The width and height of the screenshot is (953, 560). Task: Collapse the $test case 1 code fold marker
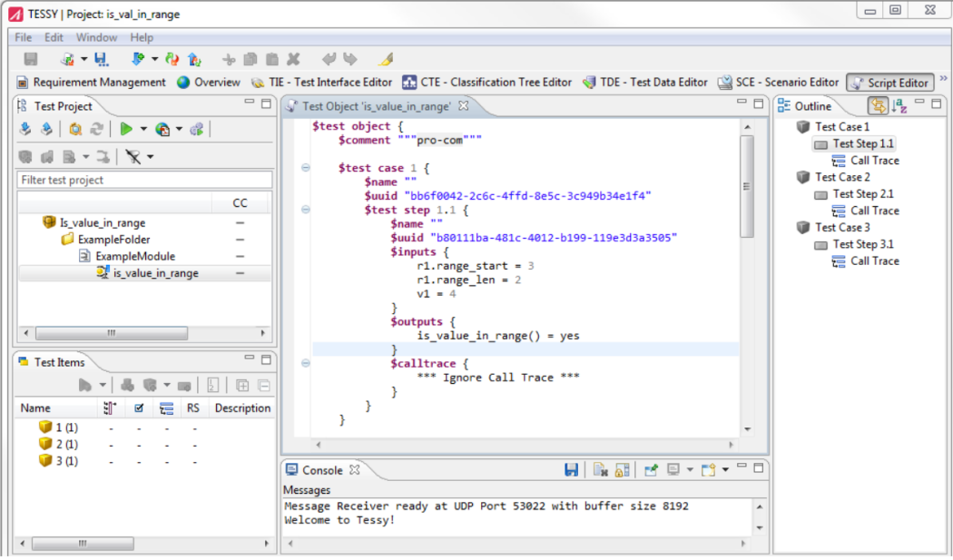306,168
